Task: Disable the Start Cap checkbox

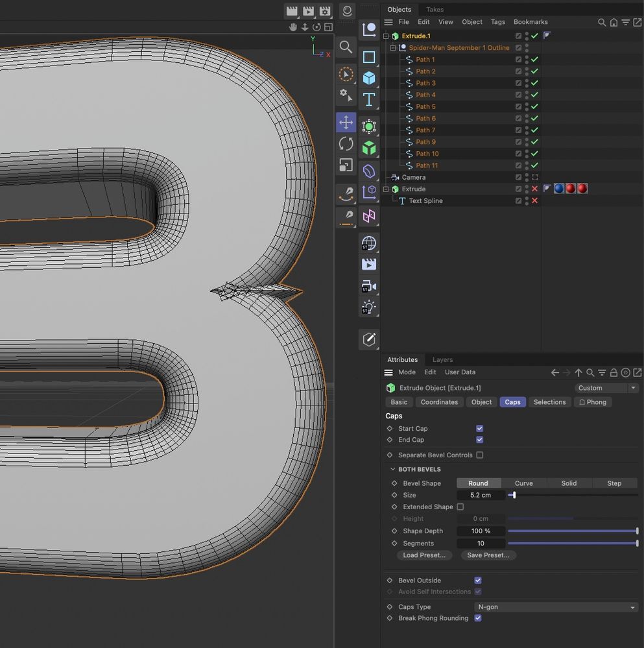Action: tap(479, 428)
